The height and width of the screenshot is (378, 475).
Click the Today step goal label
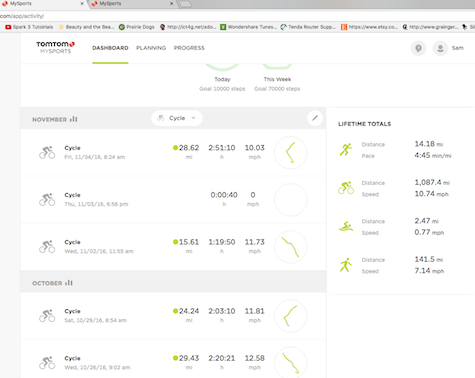point(222,79)
